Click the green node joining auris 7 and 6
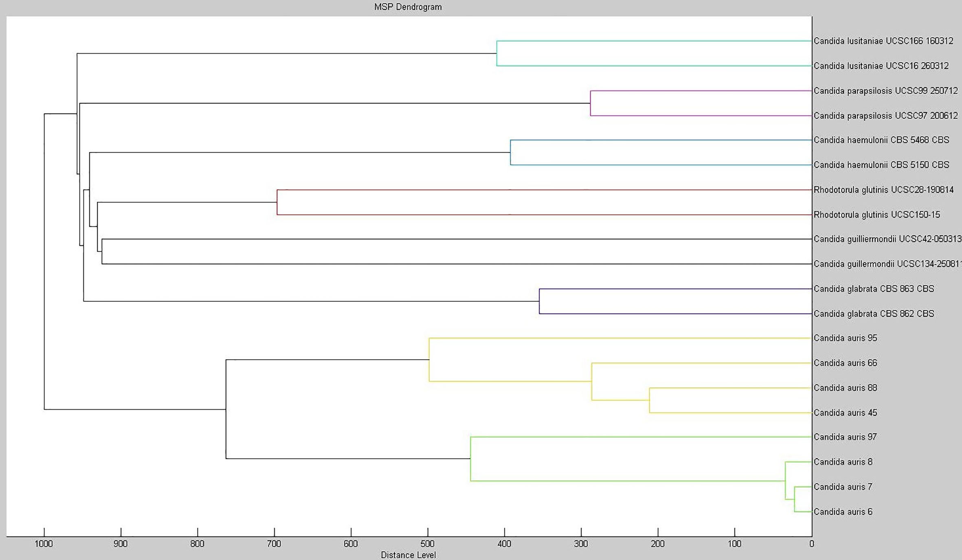The image size is (962, 560). 795,499
